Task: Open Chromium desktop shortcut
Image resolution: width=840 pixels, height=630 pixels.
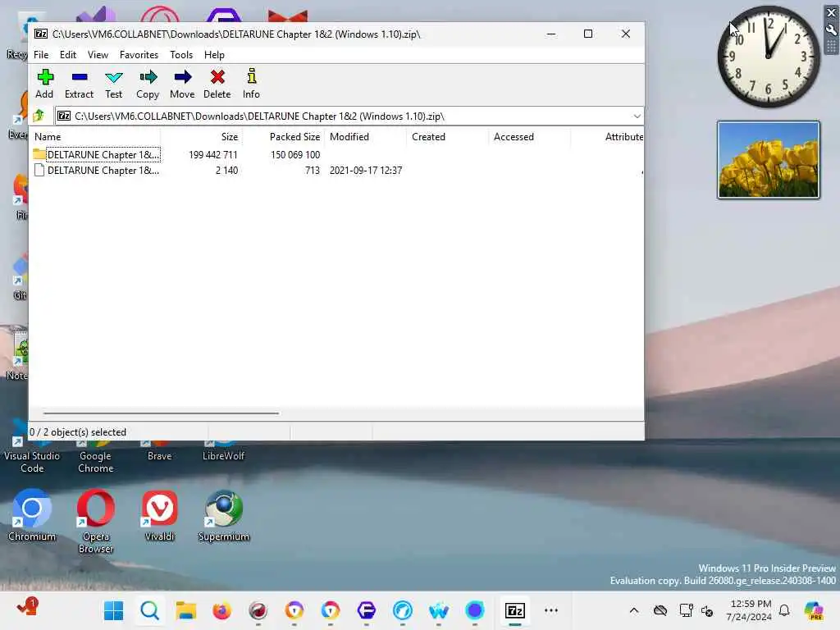Action: tap(32, 514)
